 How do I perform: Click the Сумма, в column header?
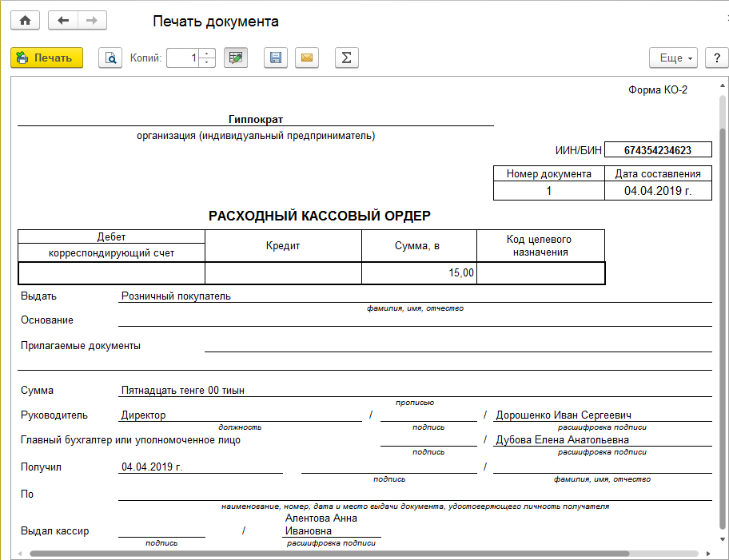[420, 246]
